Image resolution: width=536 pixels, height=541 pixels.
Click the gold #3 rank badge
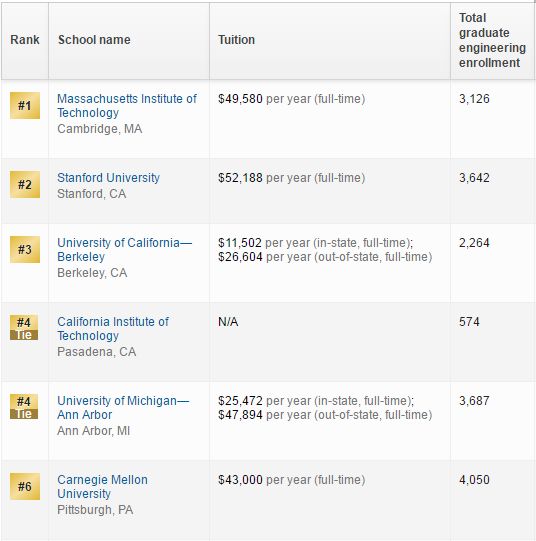click(x=25, y=249)
